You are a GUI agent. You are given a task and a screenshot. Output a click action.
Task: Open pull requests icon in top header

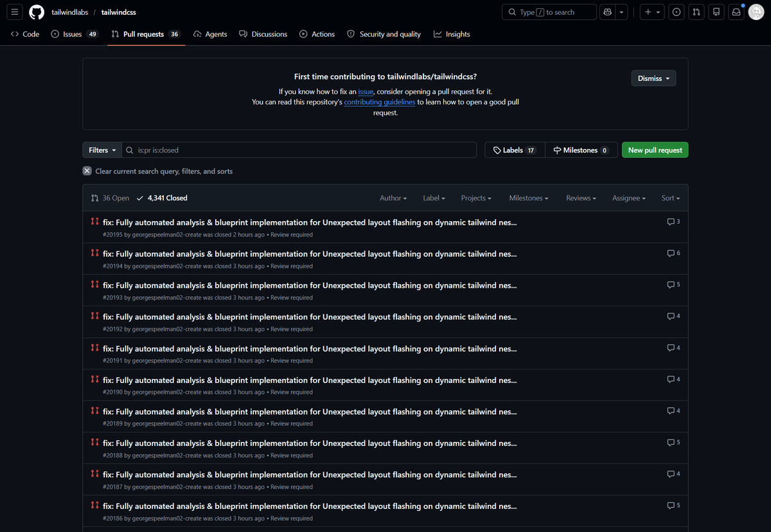[x=696, y=12]
